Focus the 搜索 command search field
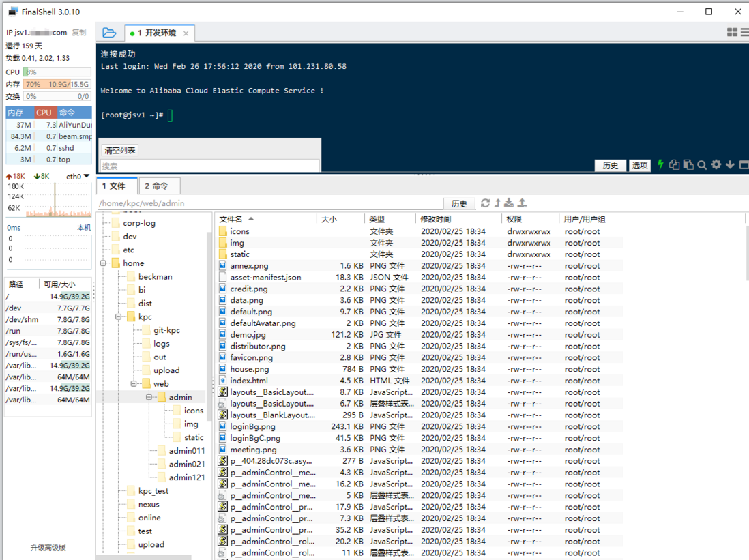 pos(209,166)
